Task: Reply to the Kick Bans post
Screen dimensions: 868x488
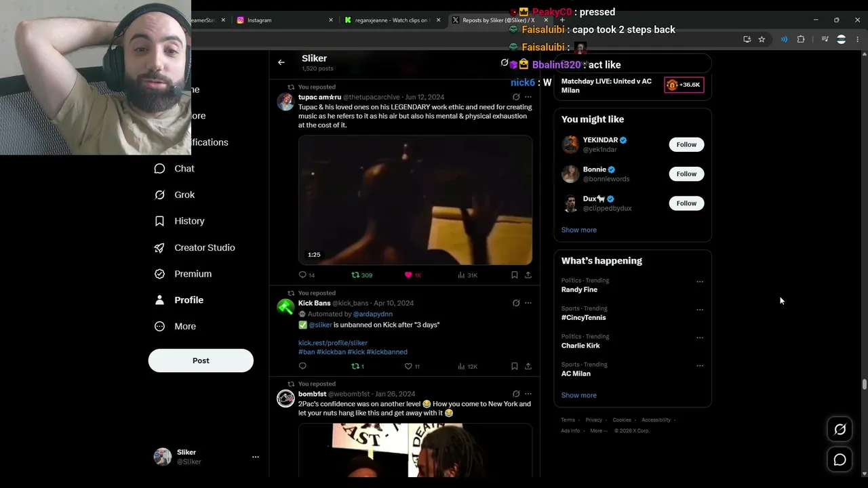Action: click(x=302, y=366)
